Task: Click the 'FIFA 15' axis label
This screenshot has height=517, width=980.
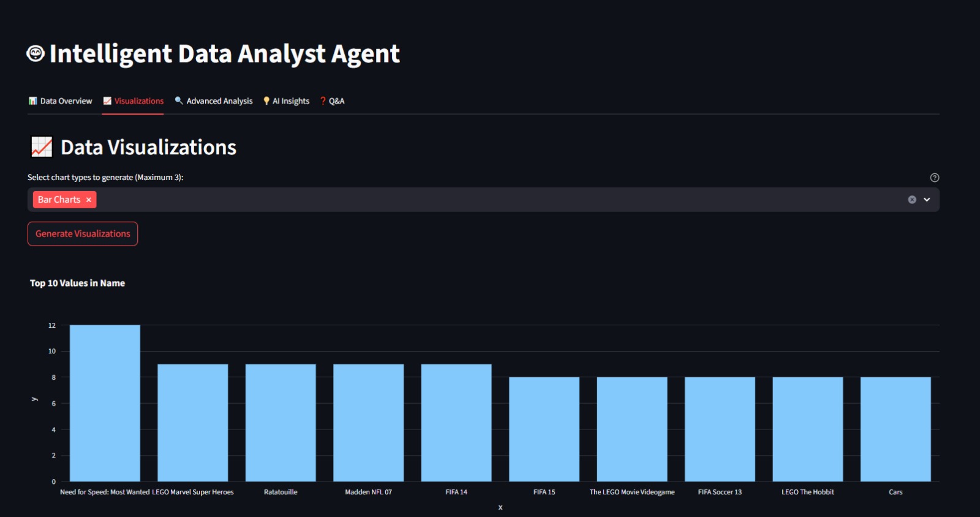Action: click(545, 492)
